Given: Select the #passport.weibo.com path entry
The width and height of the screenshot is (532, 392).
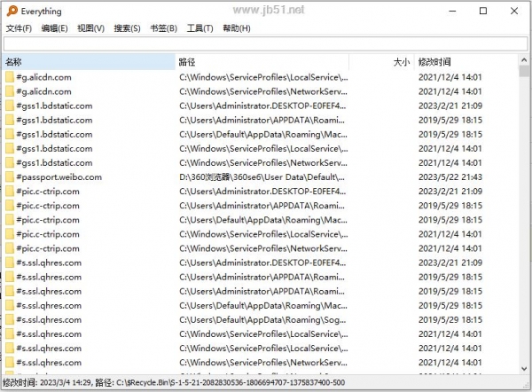Looking at the screenshot, I should (262, 177).
